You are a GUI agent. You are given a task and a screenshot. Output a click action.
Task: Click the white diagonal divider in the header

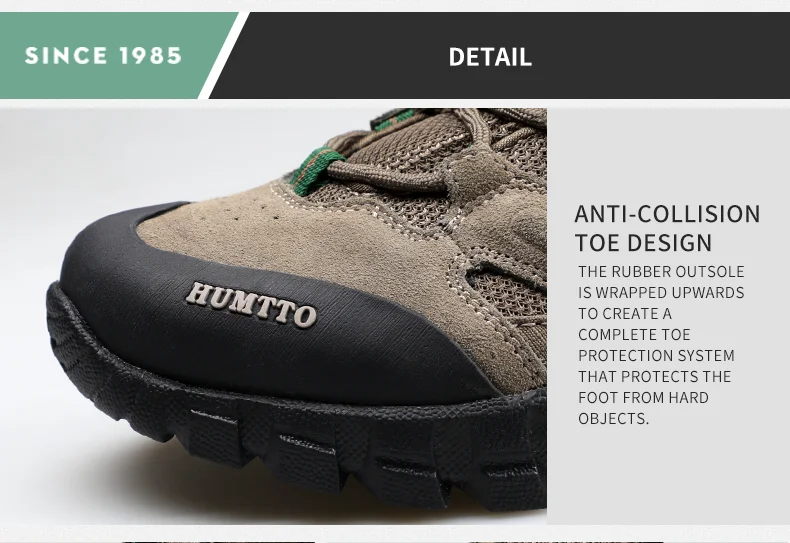tap(224, 55)
